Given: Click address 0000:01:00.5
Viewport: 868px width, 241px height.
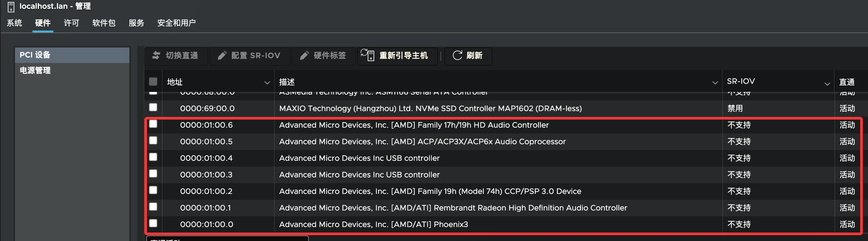Looking at the screenshot, I should tap(206, 141).
